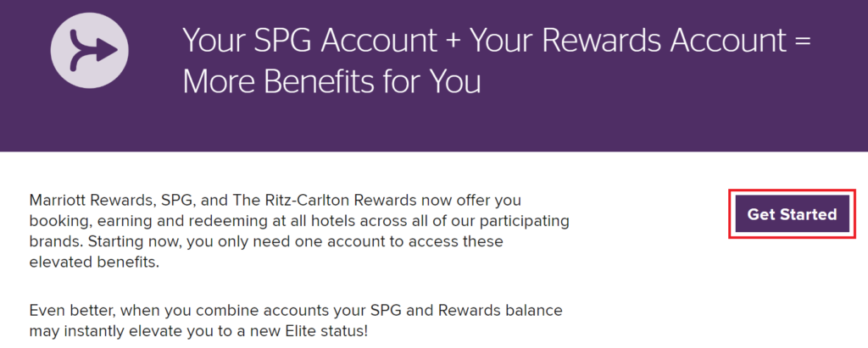The image size is (868, 348).
Task: Click the plus sign in the heading
Action: [453, 41]
